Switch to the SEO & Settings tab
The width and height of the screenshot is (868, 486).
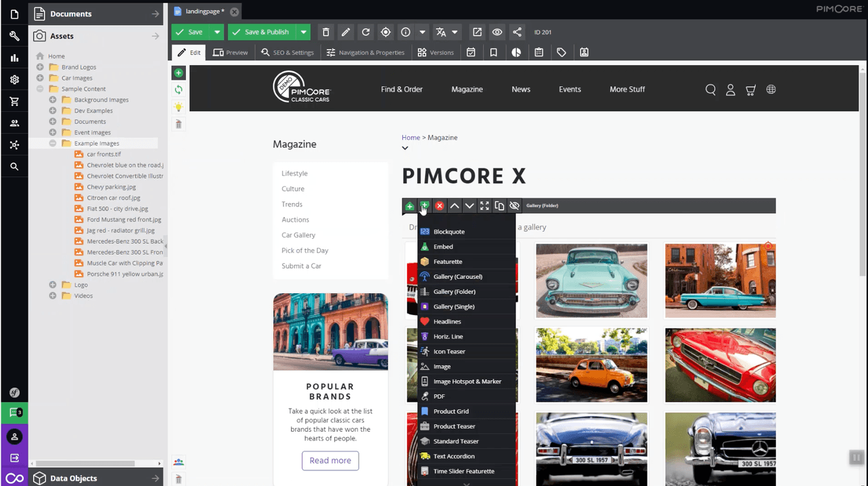[x=288, y=52]
